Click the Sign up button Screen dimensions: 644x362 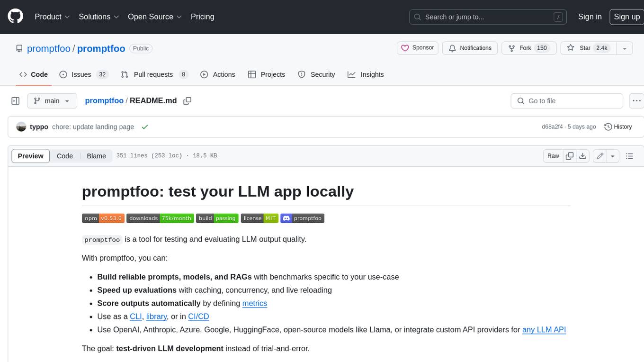[x=626, y=17]
